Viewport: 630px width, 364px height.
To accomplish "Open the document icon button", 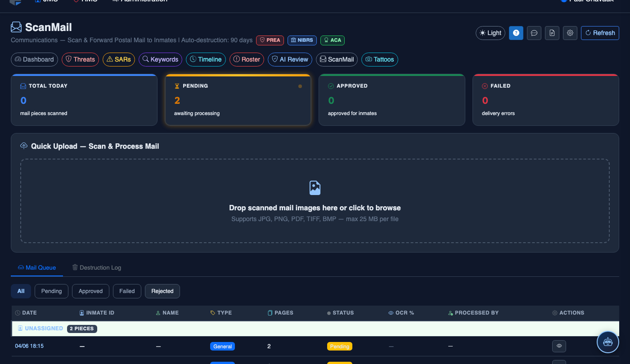I will pos(552,33).
